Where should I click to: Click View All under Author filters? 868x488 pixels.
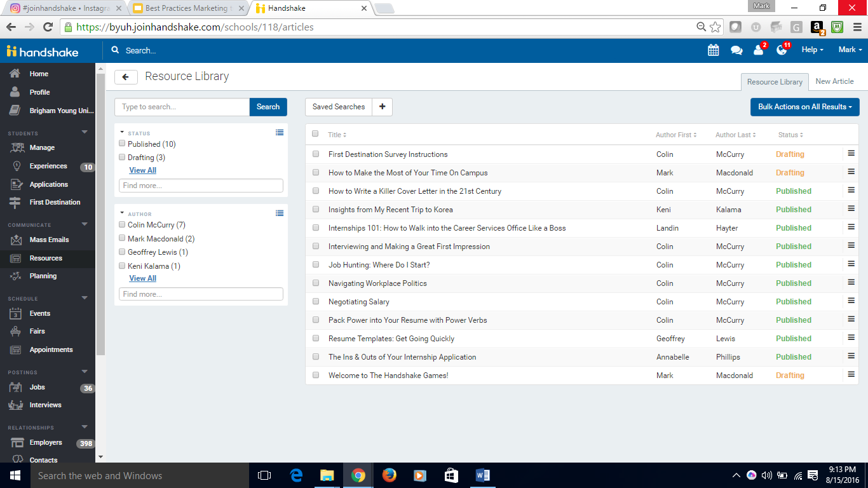click(x=142, y=278)
